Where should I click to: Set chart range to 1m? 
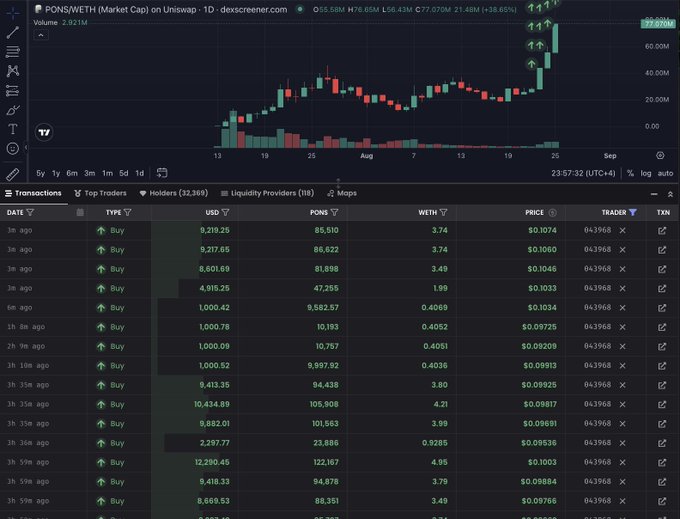(x=107, y=173)
